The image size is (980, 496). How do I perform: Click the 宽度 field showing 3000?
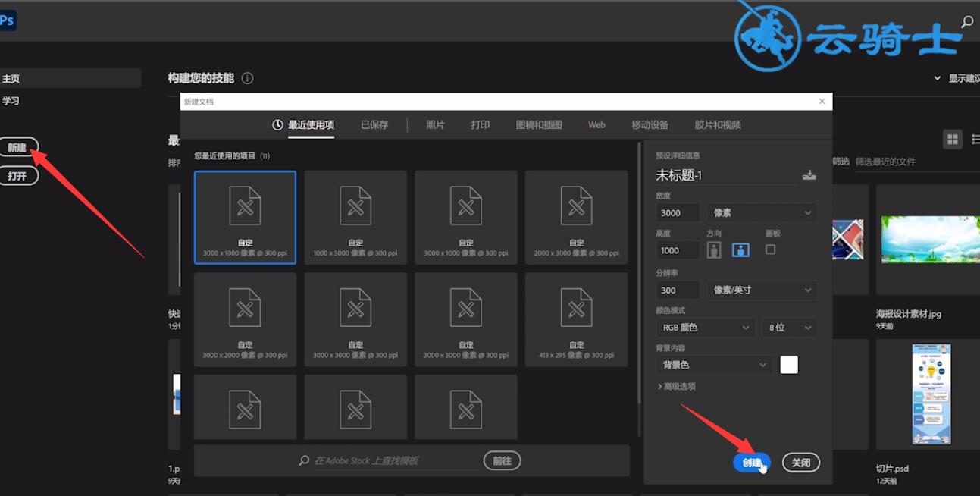point(678,213)
